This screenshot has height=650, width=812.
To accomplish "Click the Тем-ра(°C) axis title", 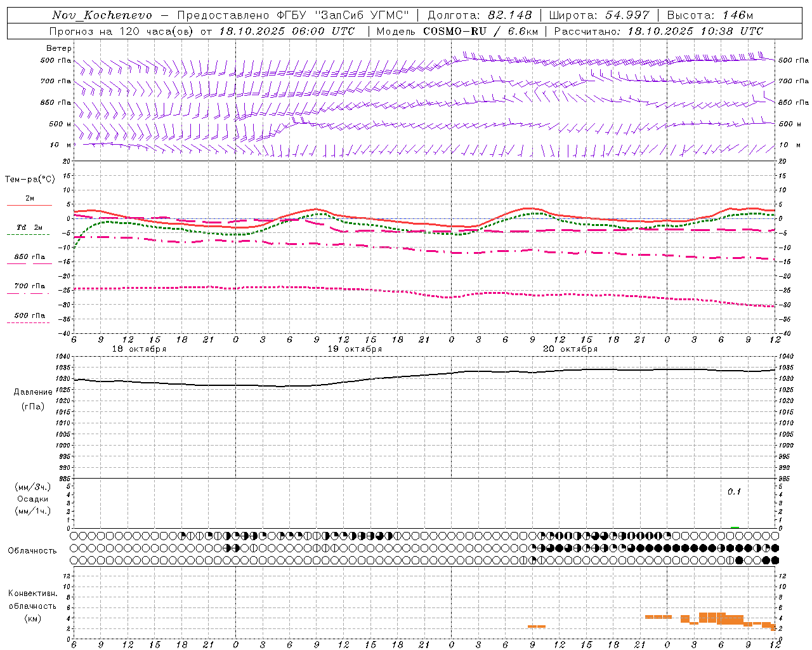I will pos(30,180).
